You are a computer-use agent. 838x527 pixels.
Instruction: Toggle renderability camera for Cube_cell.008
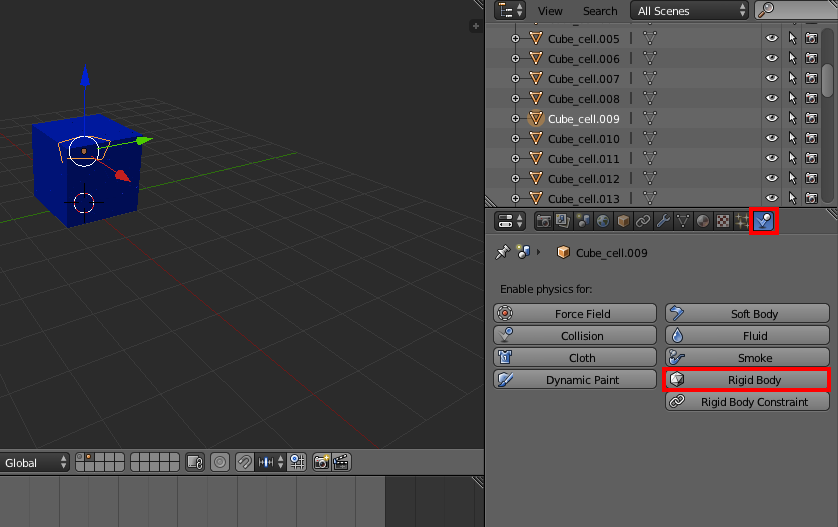click(811, 98)
